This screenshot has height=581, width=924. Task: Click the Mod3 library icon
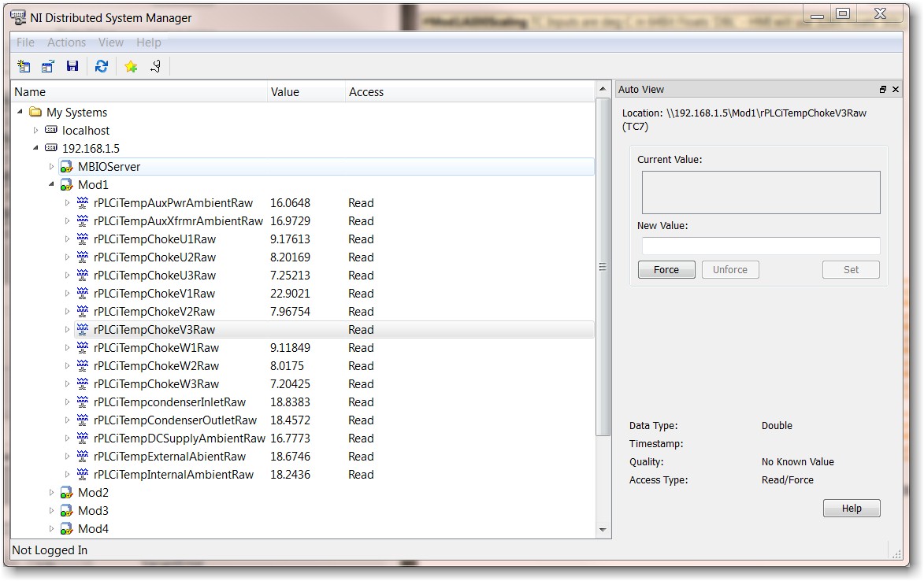pyautogui.click(x=67, y=511)
